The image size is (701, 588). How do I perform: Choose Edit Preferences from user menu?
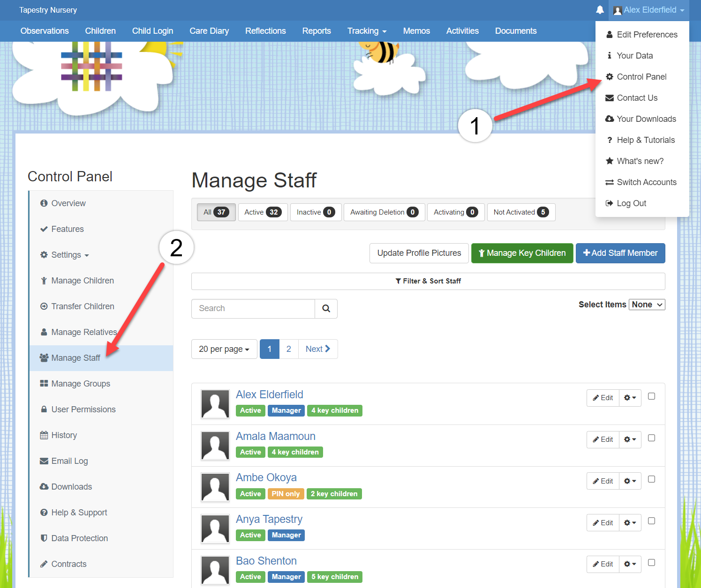642,35
